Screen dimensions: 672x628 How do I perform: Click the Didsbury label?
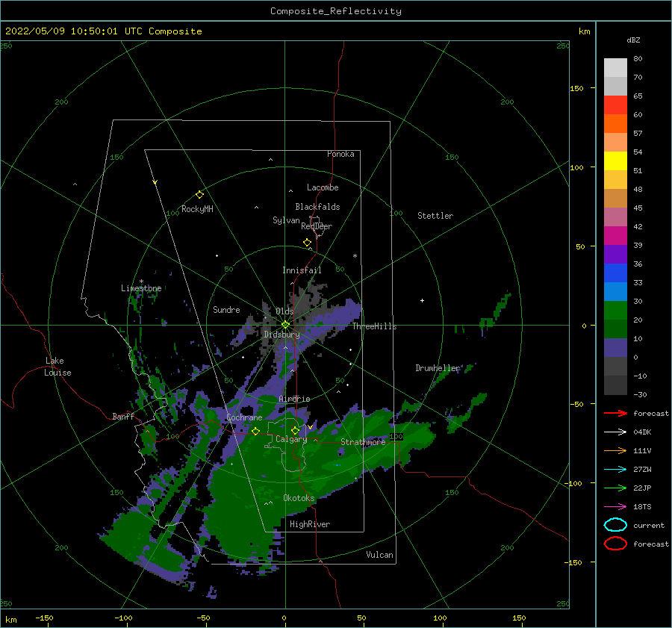coord(282,335)
